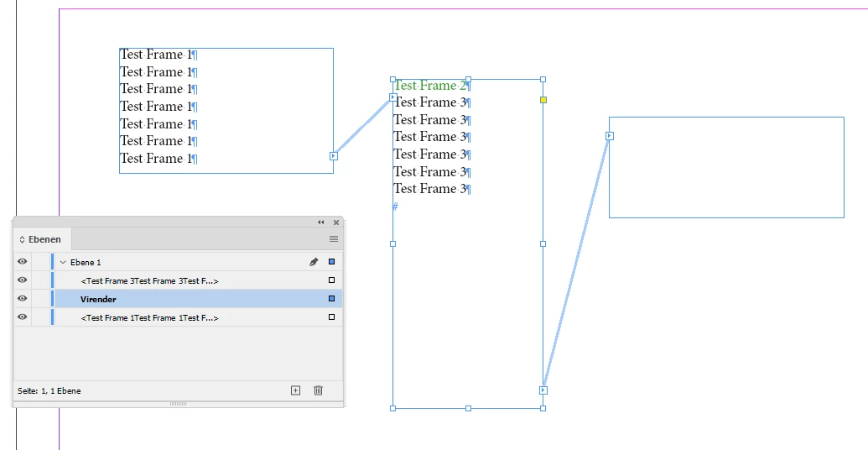868x450 pixels.
Task: Click the up-down arrows on the Ebenen tab
Action: 22,240
